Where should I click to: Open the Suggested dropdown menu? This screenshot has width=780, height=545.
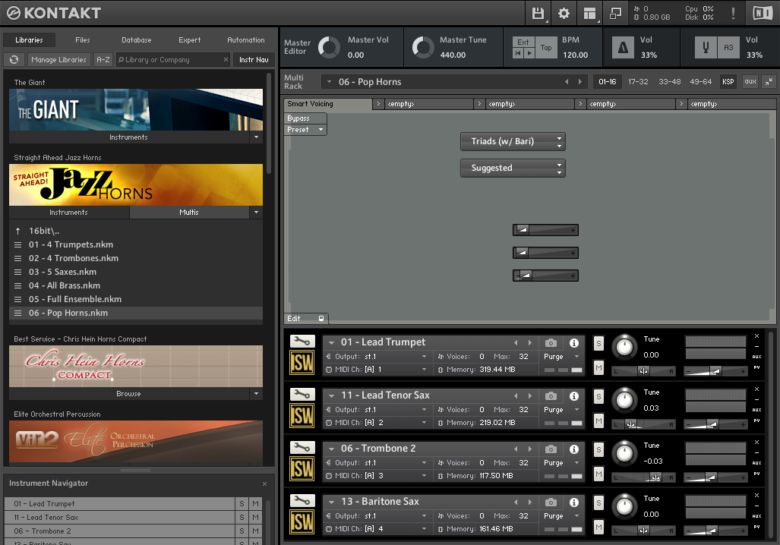tap(512, 168)
